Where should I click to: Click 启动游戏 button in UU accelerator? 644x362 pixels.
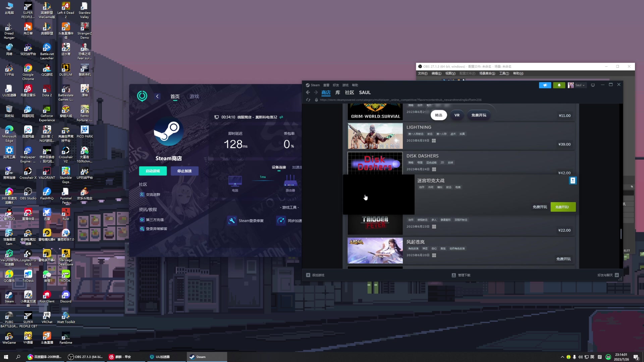pos(153,171)
